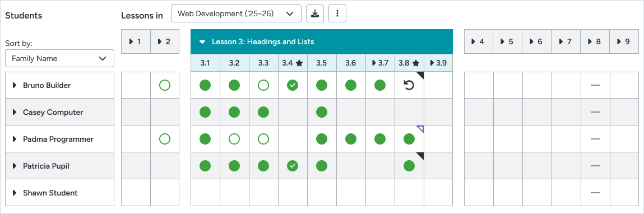This screenshot has height=214, width=644.
Task: Open the three-dot more options menu
Action: click(337, 13)
